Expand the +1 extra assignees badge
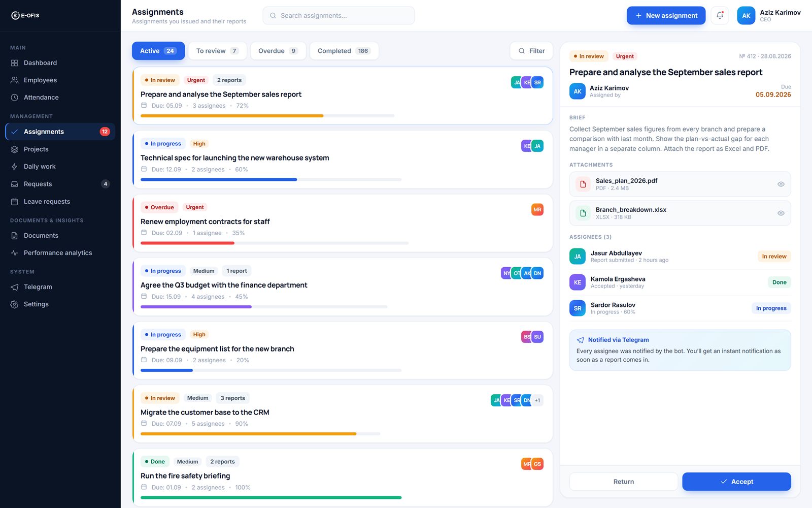 point(537,400)
